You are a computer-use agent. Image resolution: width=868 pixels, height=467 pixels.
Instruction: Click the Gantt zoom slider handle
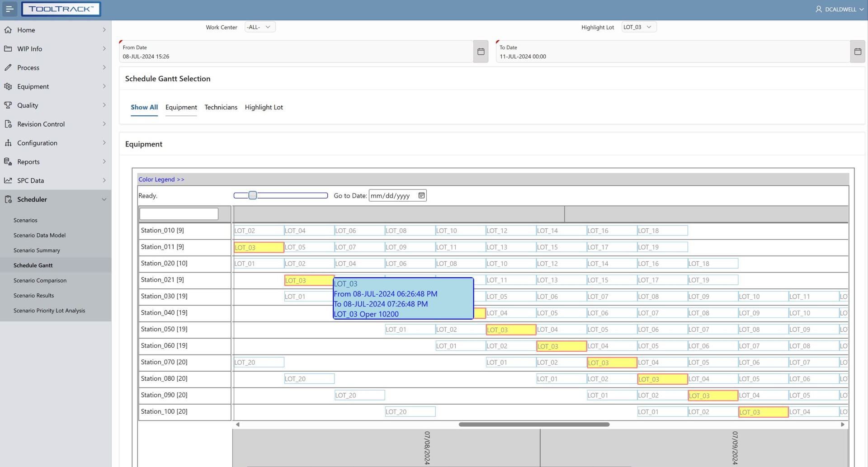(253, 195)
